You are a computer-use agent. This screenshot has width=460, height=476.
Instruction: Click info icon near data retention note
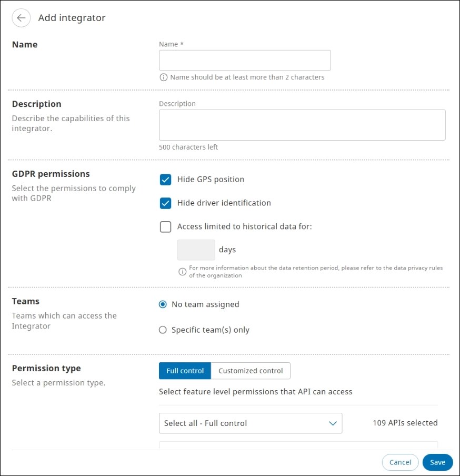click(x=183, y=272)
